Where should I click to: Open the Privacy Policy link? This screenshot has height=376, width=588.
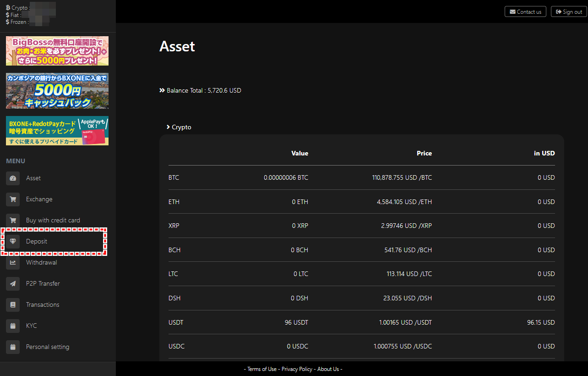(297, 369)
